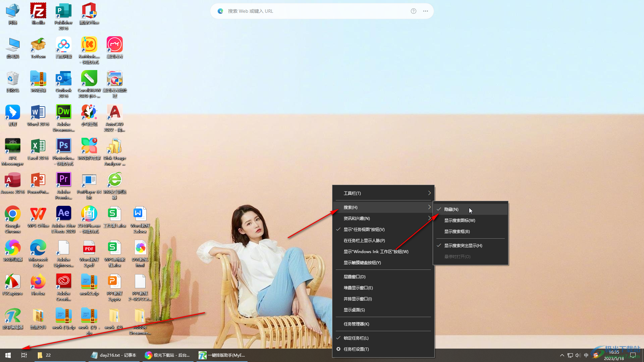The width and height of the screenshot is (644, 362).
Task: Toggle 显示搜索突出显示(H)
Action: click(x=471, y=245)
